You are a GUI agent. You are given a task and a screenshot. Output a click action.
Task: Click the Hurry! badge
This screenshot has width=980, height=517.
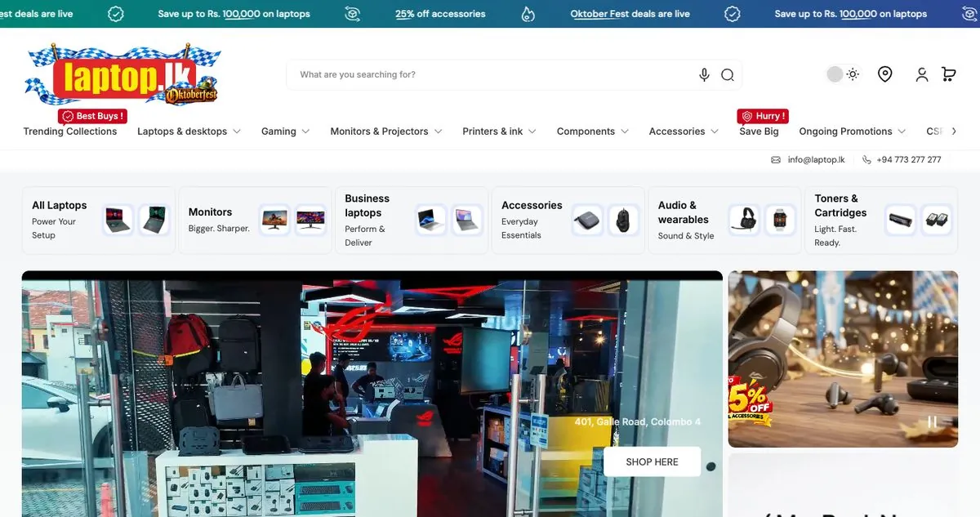(763, 116)
